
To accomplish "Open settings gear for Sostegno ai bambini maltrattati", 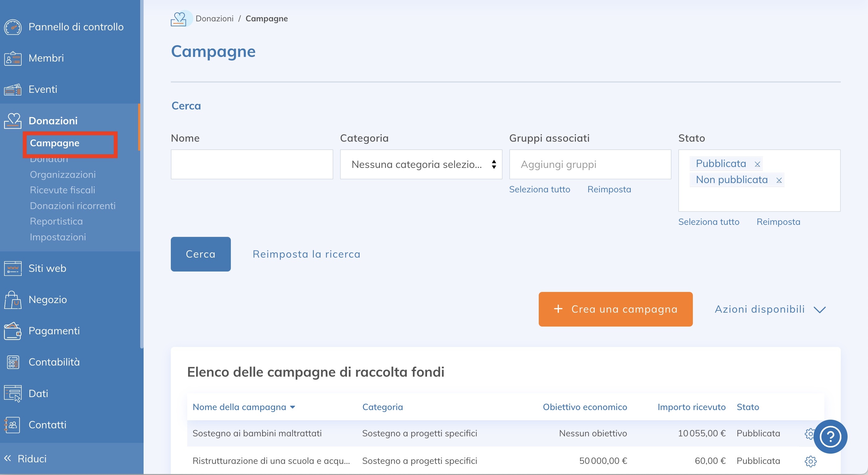I will click(x=811, y=434).
